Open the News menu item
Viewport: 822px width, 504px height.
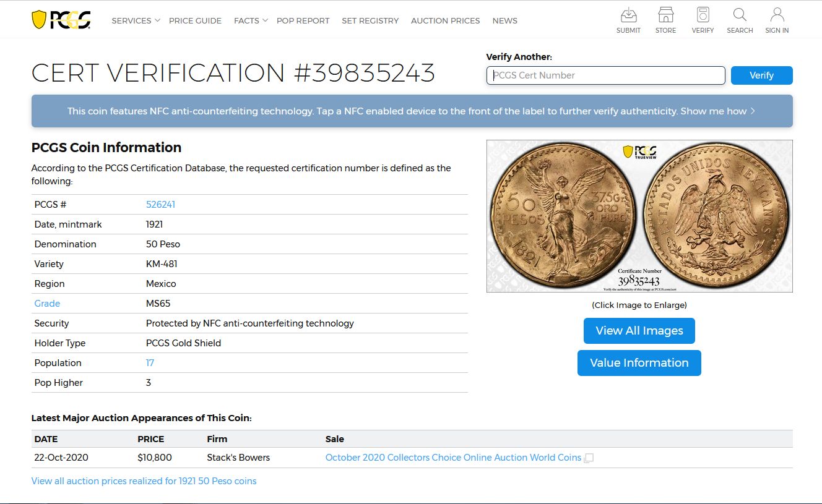pos(504,20)
